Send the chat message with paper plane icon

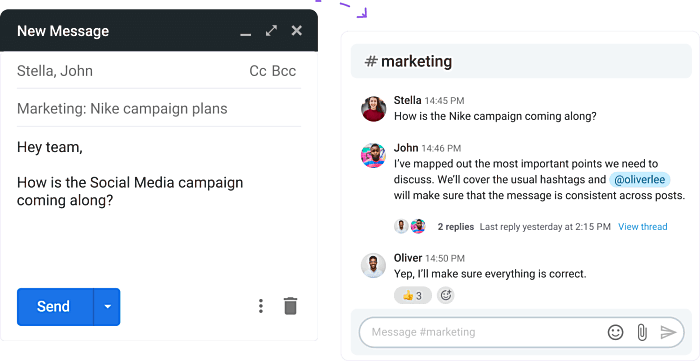tap(668, 332)
